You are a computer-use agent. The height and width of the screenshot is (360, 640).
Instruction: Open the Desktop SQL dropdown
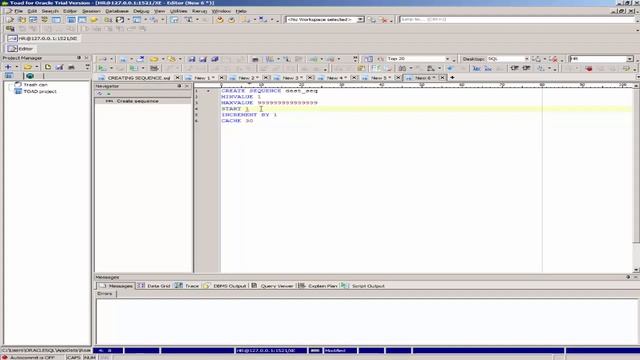pyautogui.click(x=527, y=59)
